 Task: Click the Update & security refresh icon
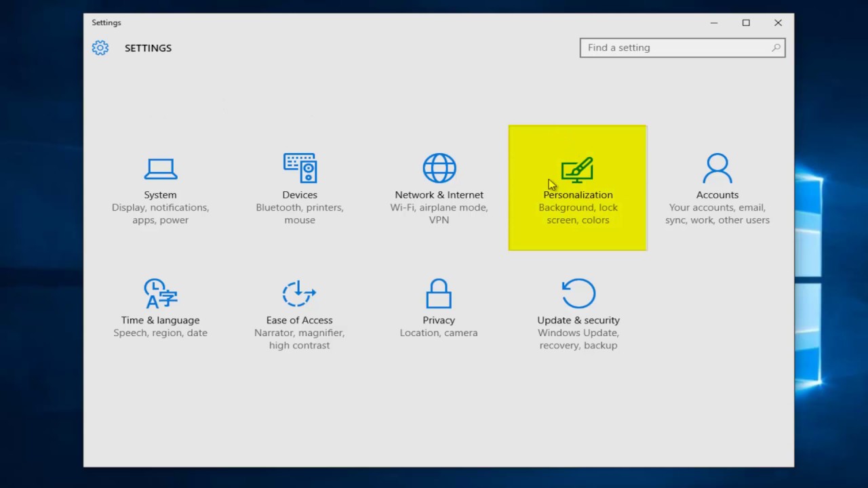pos(578,293)
